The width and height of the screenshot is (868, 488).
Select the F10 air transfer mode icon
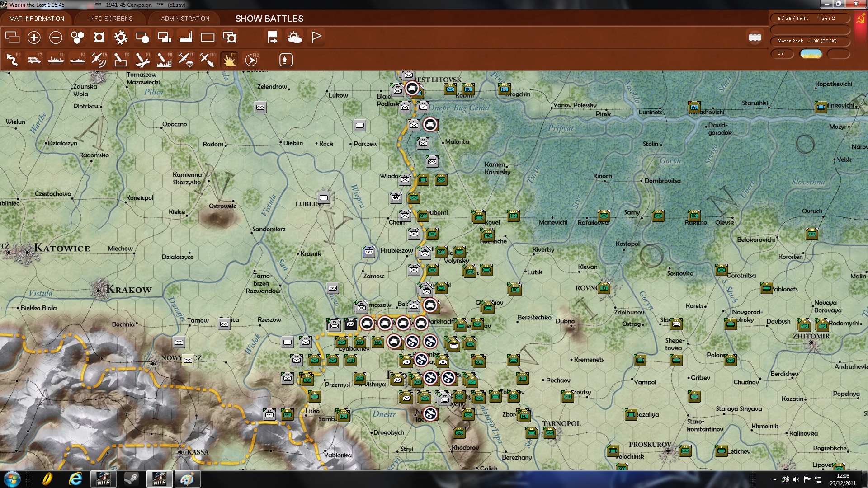click(x=208, y=60)
